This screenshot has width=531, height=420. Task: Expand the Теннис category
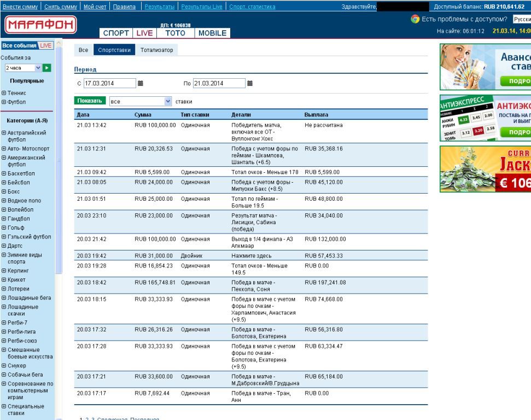click(4, 93)
